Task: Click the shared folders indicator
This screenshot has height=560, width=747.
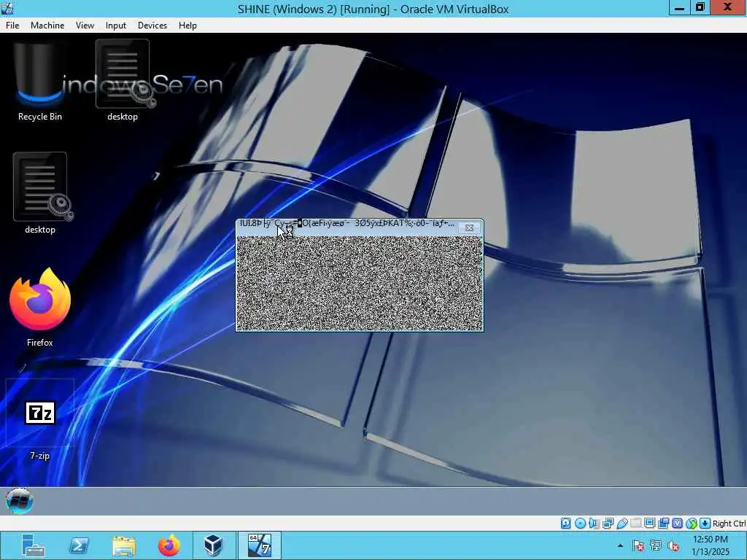Action: pyautogui.click(x=635, y=524)
